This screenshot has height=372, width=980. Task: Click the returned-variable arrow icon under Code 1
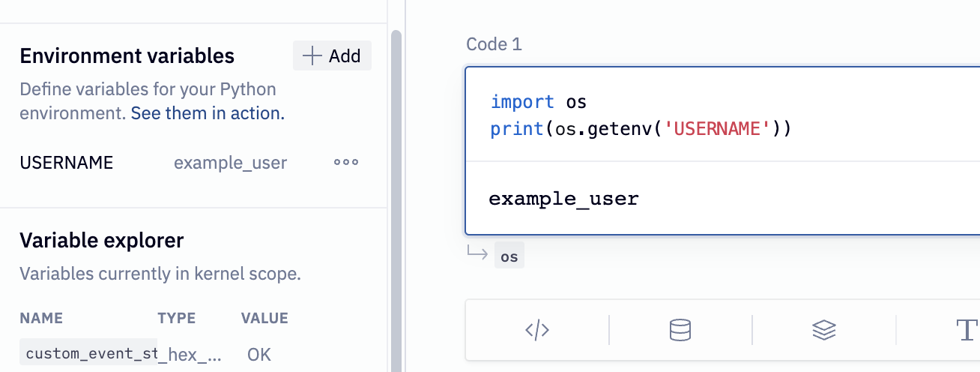pos(477,253)
